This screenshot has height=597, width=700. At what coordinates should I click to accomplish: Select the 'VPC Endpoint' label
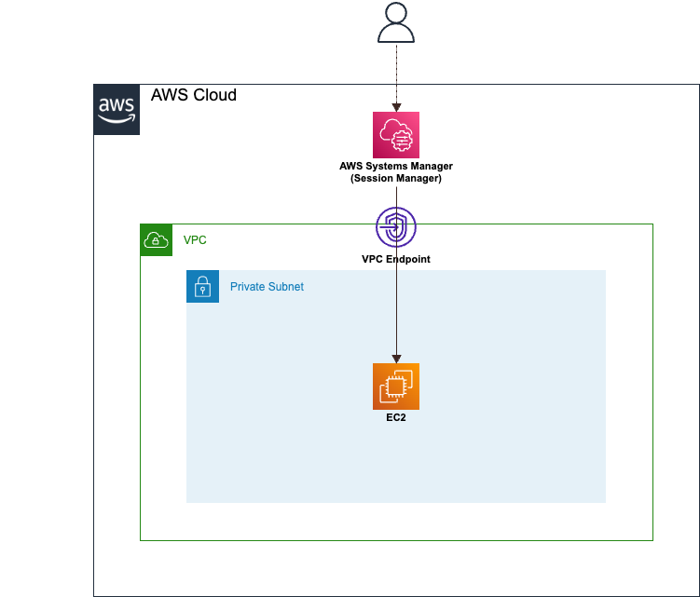pos(396,259)
